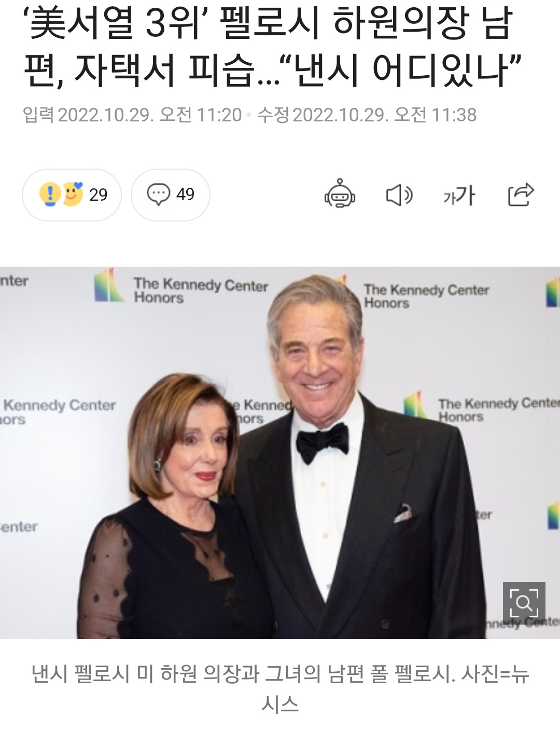This screenshot has height=747, width=560.
Task: Tap the Pelosi couple photo thumbnail
Action: pyautogui.click(x=280, y=453)
